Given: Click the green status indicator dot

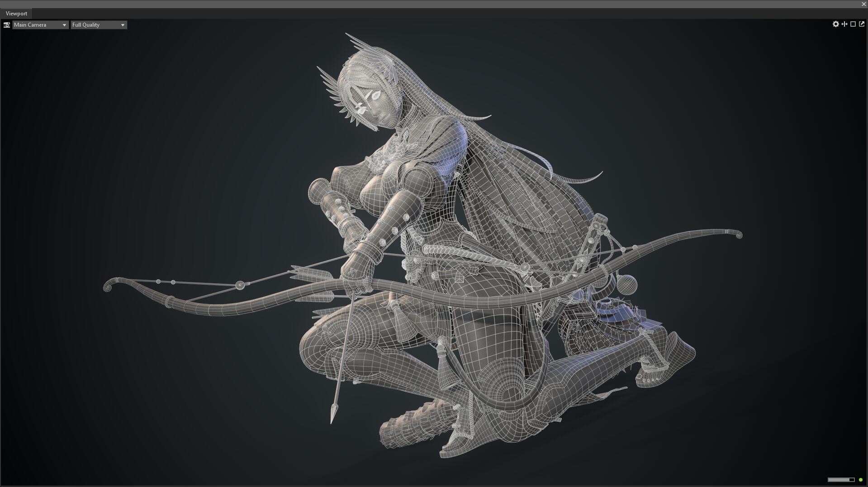Looking at the screenshot, I should [861, 480].
